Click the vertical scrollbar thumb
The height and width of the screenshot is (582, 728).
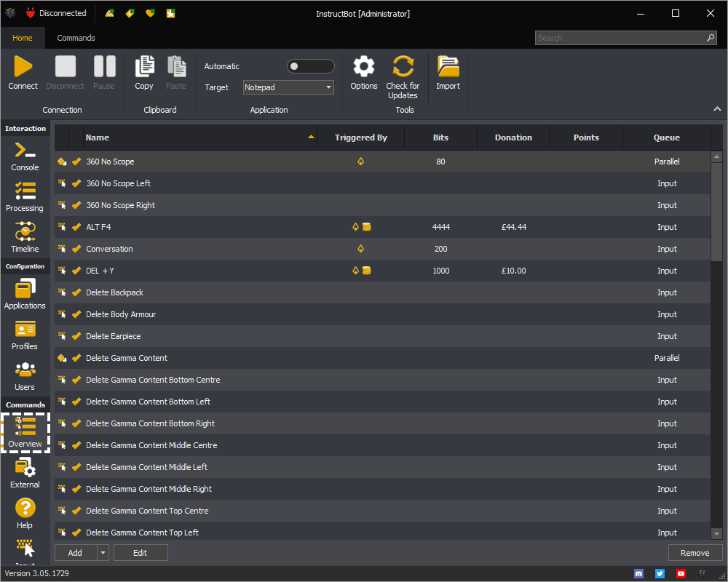click(717, 212)
